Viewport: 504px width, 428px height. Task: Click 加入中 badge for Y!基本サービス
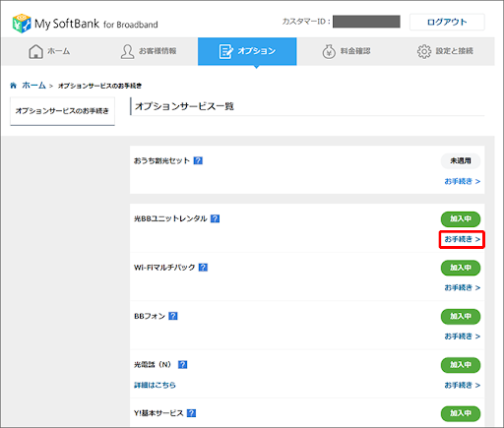461,413
